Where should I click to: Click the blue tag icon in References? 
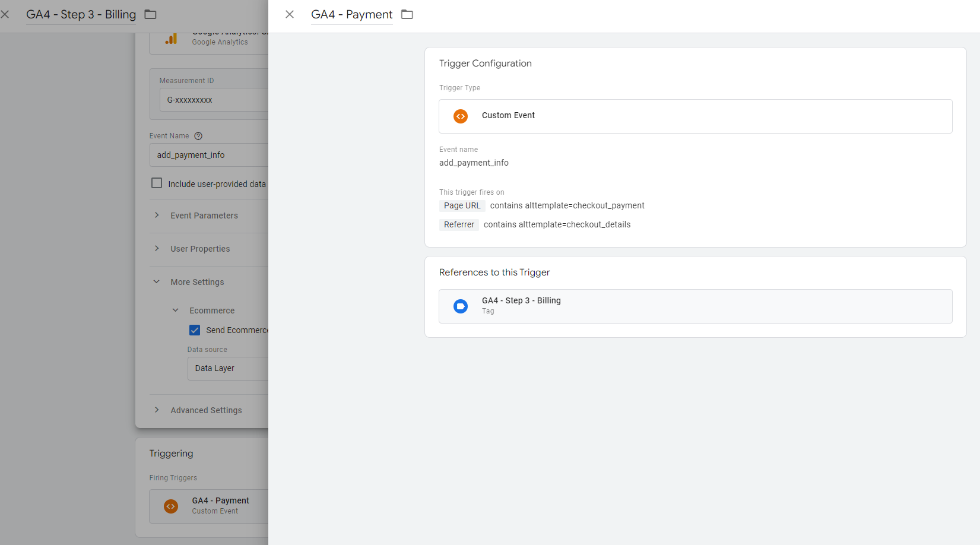[x=461, y=306]
